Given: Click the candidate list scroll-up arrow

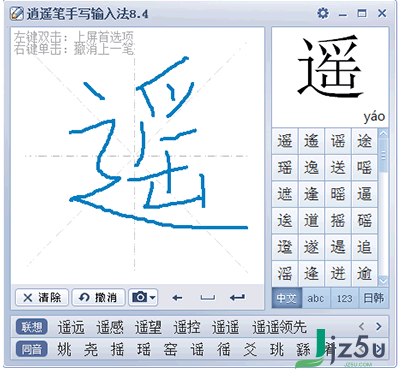Looking at the screenshot, I should click(x=383, y=133).
